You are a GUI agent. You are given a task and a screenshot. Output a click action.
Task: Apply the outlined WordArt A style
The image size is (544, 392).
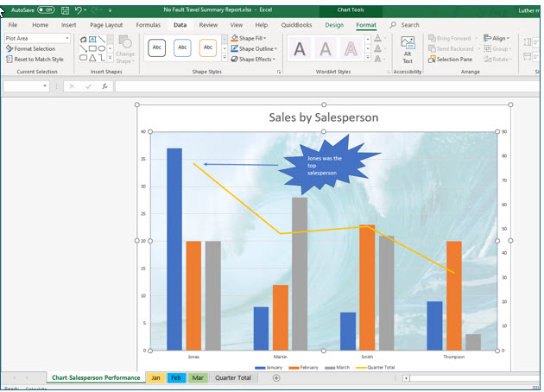click(x=351, y=49)
